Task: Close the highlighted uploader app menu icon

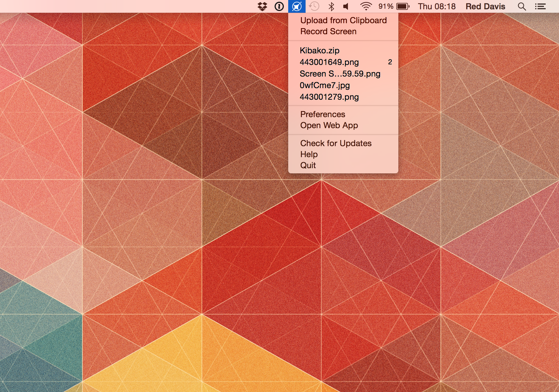Action: point(297,6)
